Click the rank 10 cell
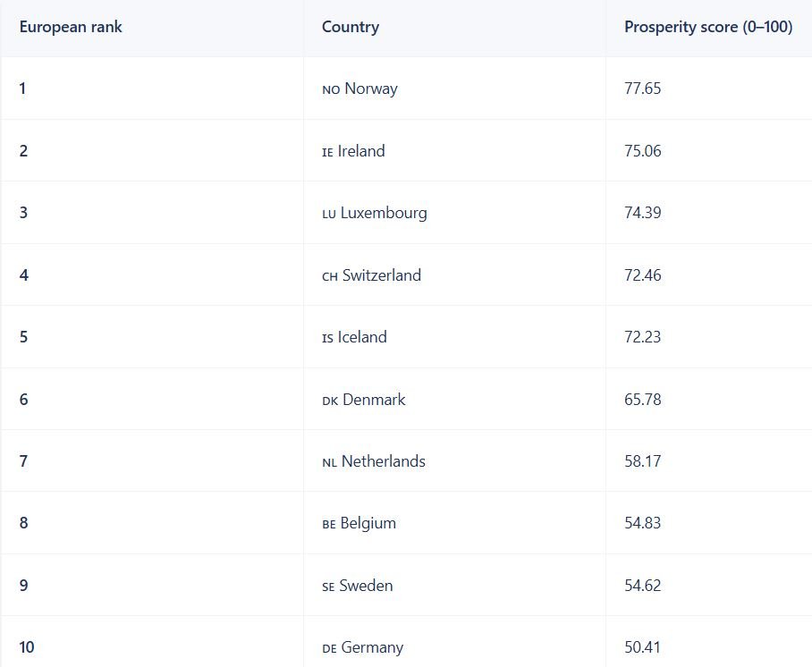Image resolution: width=812 pixels, height=667 pixels. tap(27, 647)
